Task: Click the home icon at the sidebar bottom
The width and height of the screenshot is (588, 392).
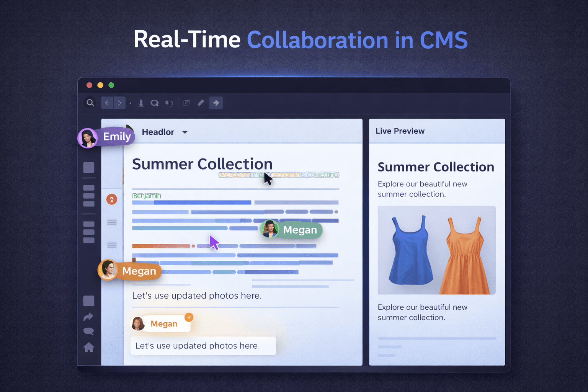Action: click(88, 347)
